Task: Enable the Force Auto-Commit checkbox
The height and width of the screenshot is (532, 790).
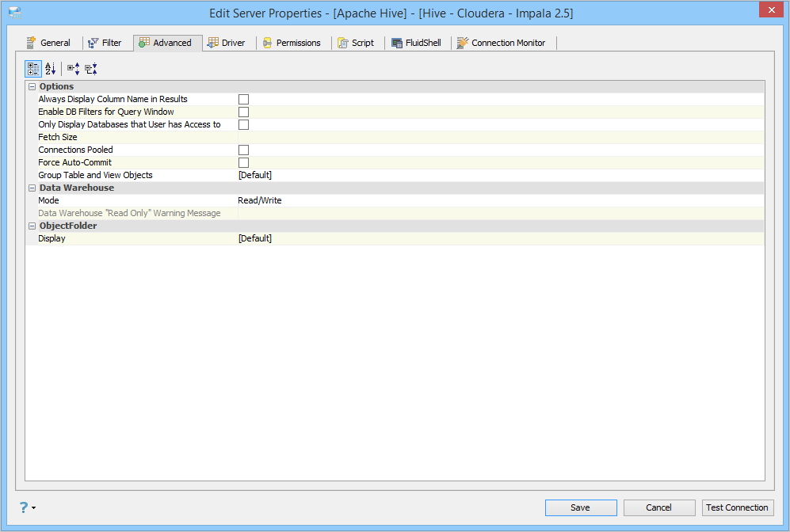Action: click(243, 162)
